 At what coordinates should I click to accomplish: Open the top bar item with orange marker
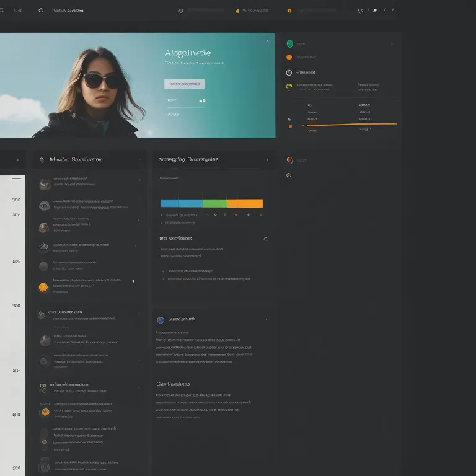[x=253, y=11]
